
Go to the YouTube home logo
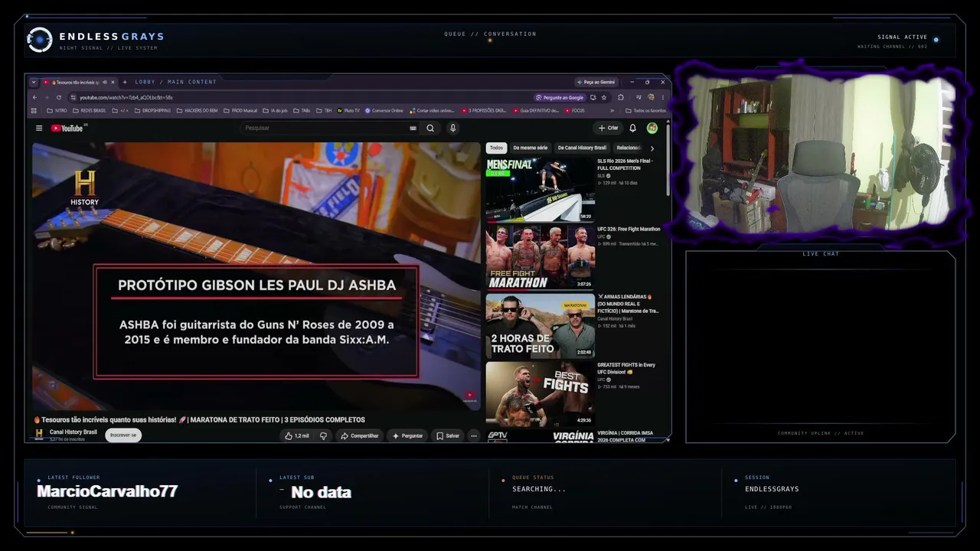pyautogui.click(x=67, y=128)
